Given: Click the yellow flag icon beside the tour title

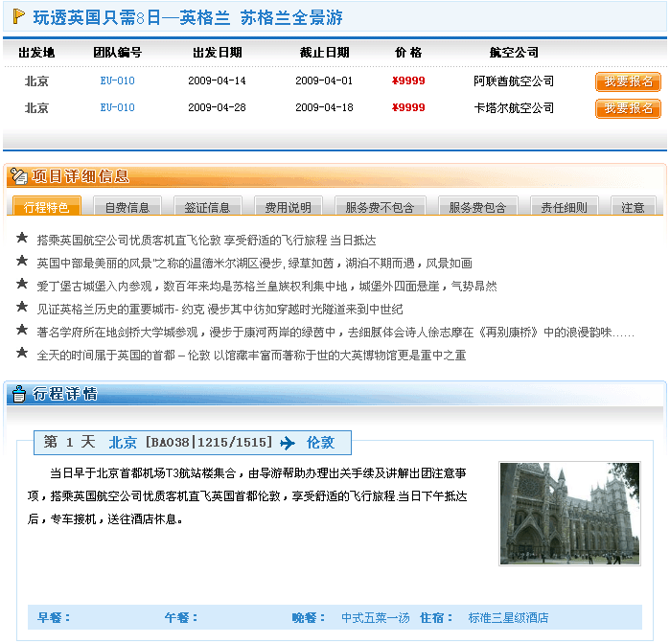Looking at the screenshot, I should pyautogui.click(x=18, y=16).
